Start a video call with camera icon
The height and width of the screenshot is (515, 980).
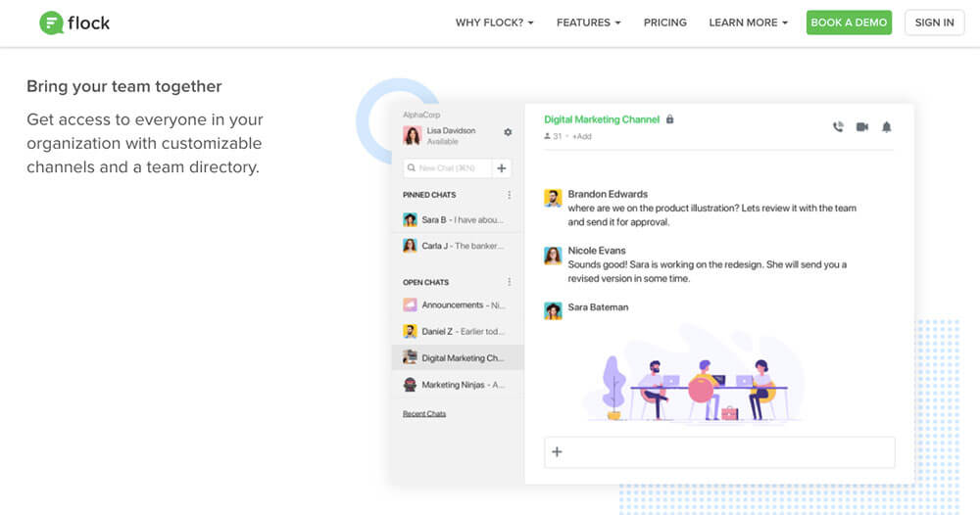[x=862, y=126]
